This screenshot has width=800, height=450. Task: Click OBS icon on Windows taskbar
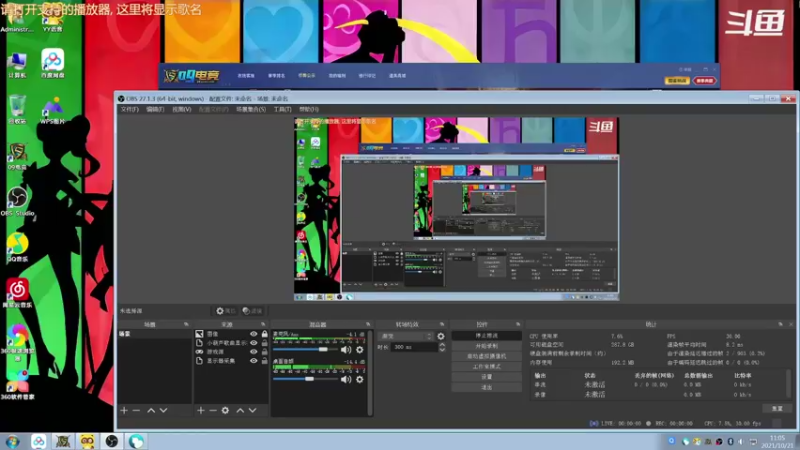click(x=111, y=441)
